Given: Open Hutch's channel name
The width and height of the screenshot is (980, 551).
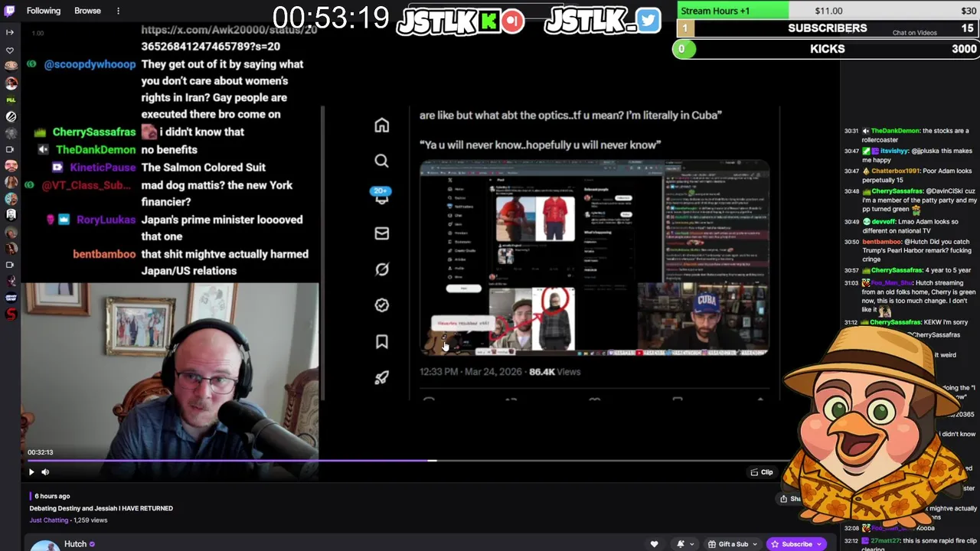Looking at the screenshot, I should [75, 544].
